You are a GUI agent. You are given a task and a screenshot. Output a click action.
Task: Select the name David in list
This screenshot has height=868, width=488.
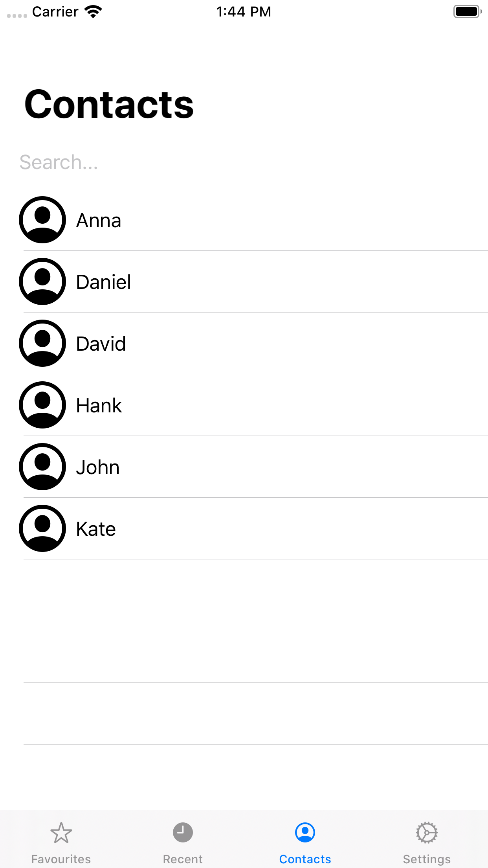101,344
